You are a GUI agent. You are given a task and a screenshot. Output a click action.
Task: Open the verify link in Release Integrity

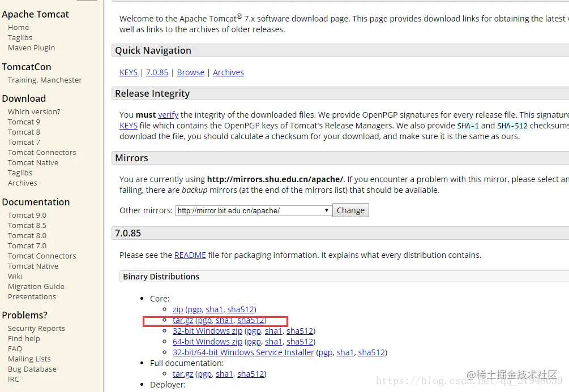click(x=168, y=115)
